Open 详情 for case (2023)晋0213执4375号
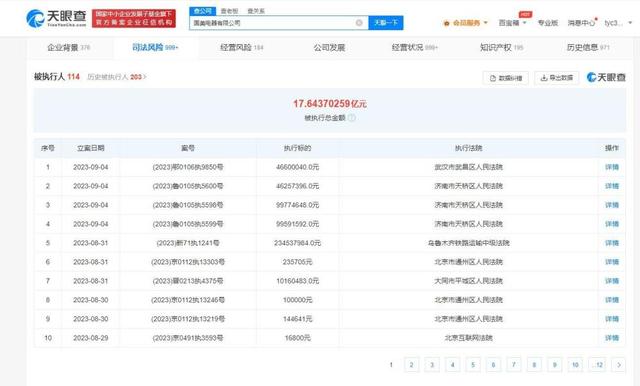640x386 pixels. point(612,281)
